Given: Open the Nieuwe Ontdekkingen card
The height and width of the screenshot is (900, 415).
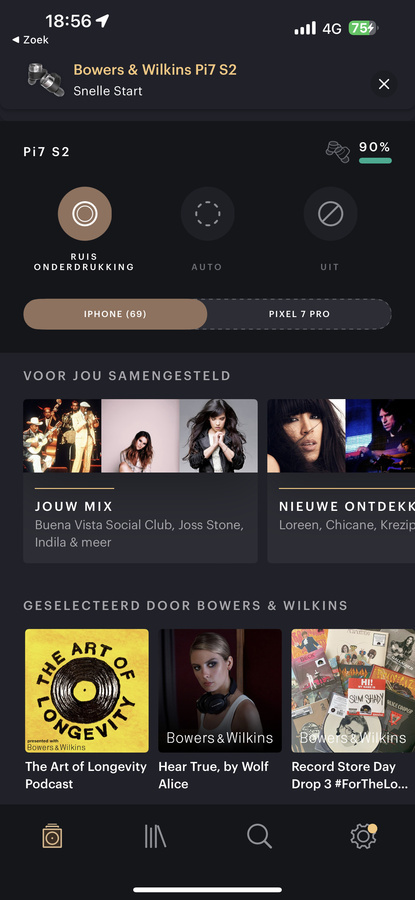Looking at the screenshot, I should pyautogui.click(x=341, y=481).
